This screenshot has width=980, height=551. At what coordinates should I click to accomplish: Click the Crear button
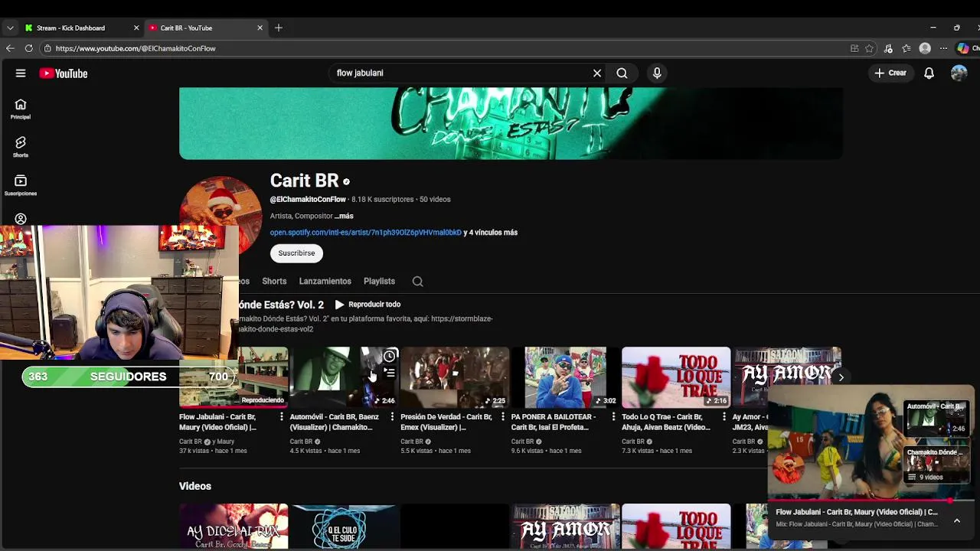click(x=890, y=73)
